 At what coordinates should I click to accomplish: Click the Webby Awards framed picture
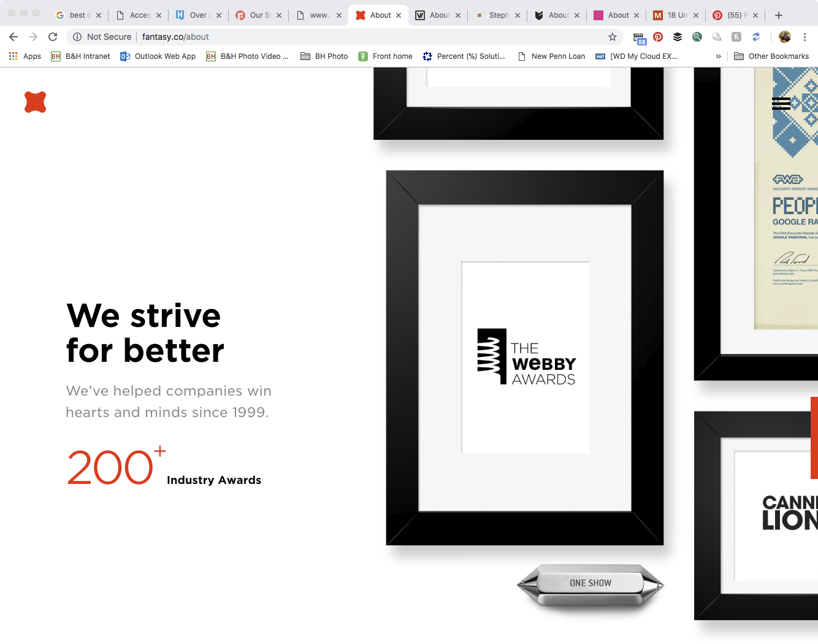(525, 358)
